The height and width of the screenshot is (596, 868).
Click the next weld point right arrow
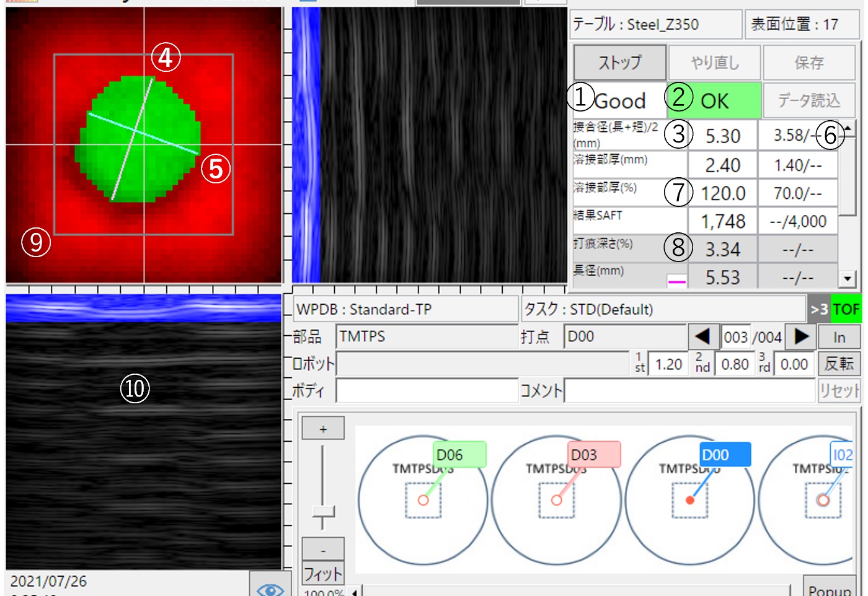click(x=800, y=336)
